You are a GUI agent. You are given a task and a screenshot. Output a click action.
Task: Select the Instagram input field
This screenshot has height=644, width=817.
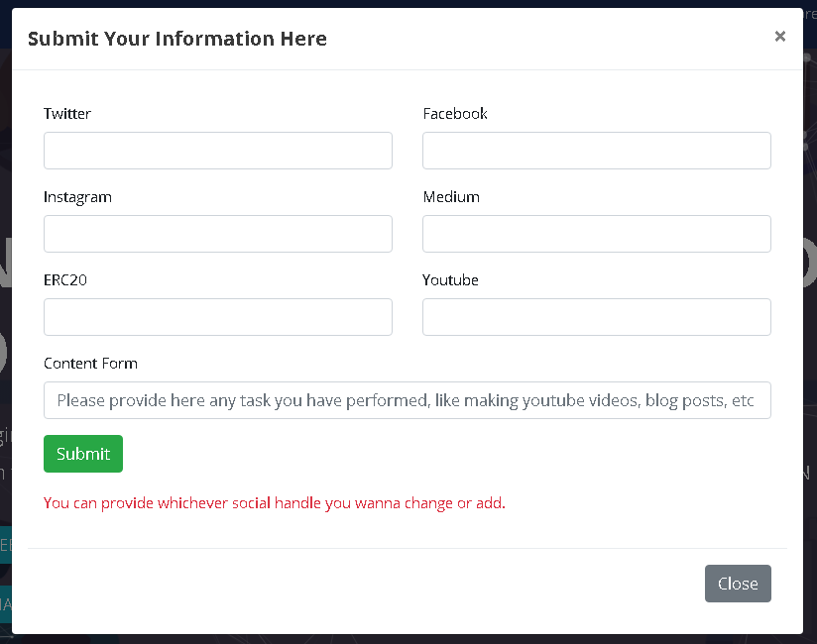pos(218,234)
